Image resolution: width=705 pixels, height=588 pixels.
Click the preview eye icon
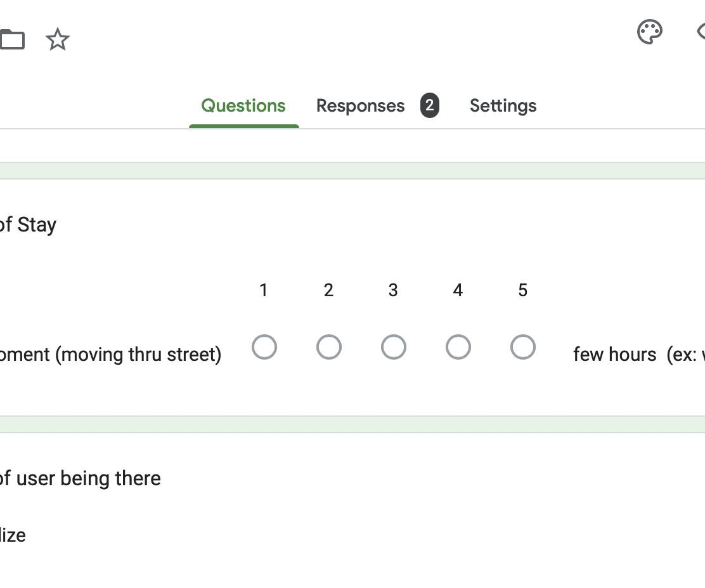tap(700, 32)
